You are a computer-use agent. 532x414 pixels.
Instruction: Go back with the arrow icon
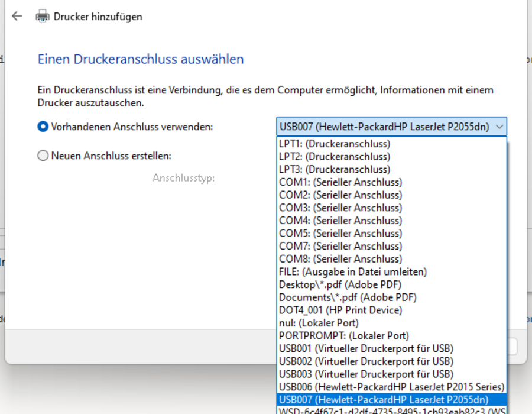[x=17, y=16]
